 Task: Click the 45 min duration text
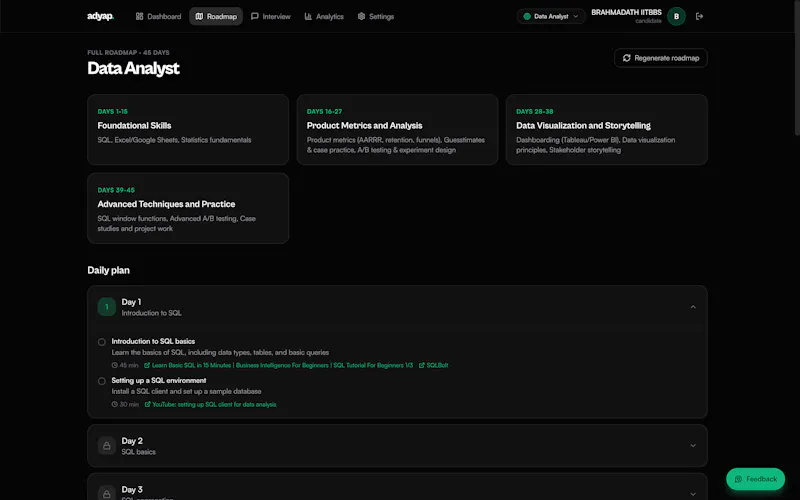[129, 365]
